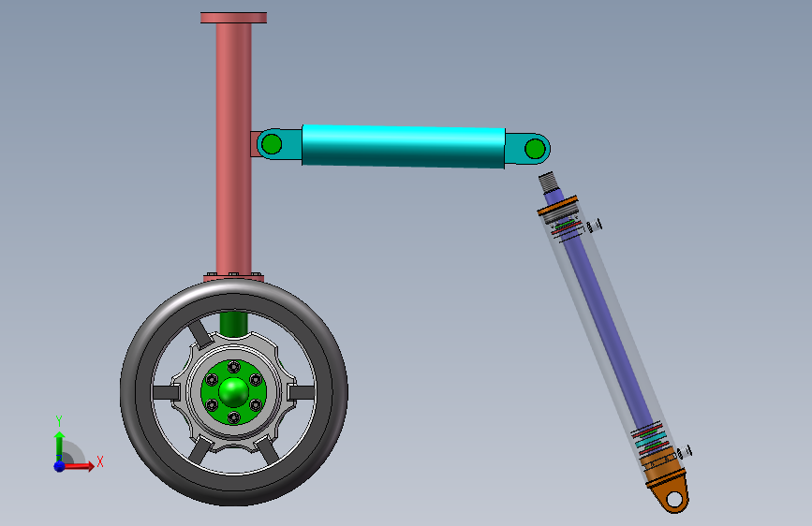The width and height of the screenshot is (812, 526).
Task: Select port fitting near the orange gland cap
Action: coord(594,226)
